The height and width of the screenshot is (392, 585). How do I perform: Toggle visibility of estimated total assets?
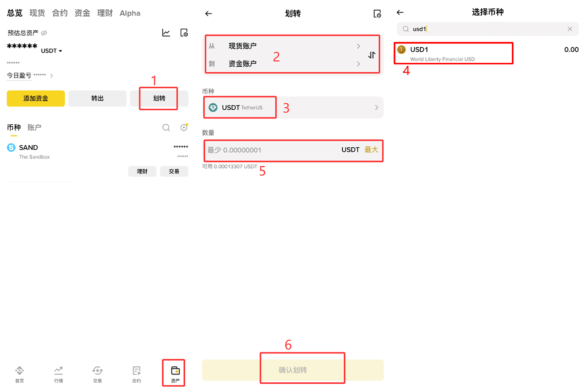[45, 33]
